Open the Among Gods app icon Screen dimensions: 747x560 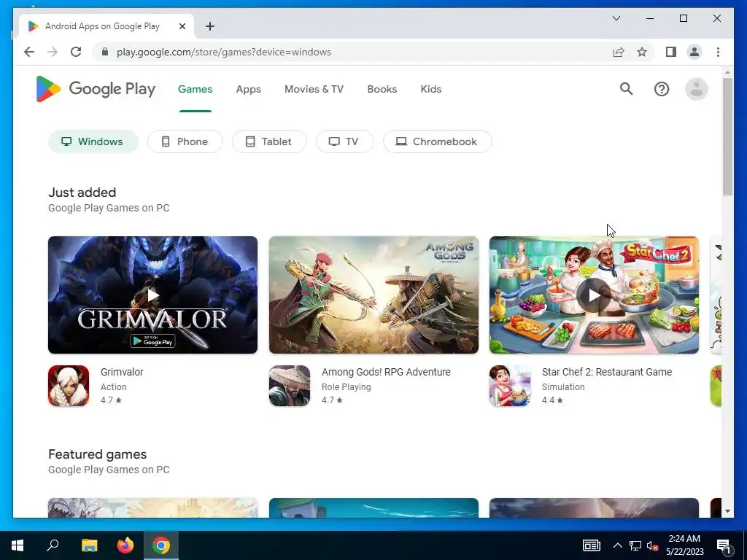(x=289, y=386)
